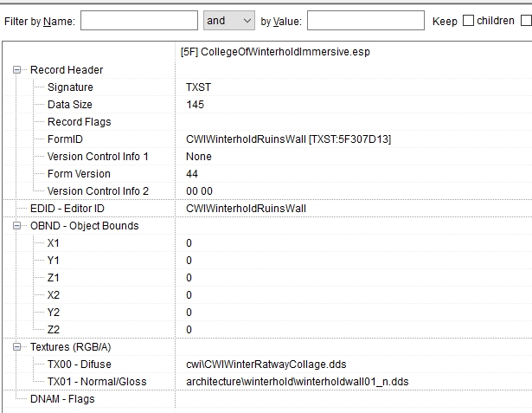532x413 pixels.
Task: Toggle the checkbox right of children
Action: (527, 21)
